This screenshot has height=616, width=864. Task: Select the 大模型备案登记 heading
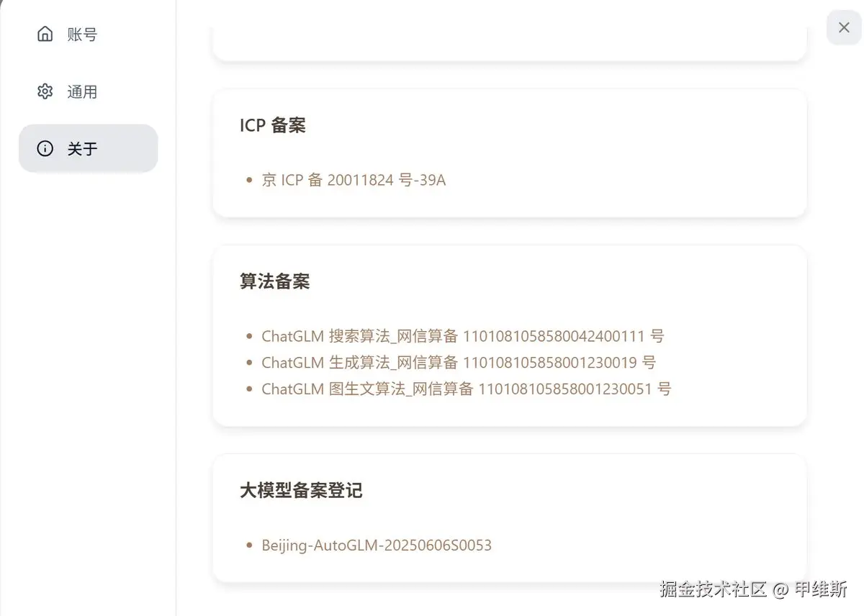pyautogui.click(x=301, y=490)
